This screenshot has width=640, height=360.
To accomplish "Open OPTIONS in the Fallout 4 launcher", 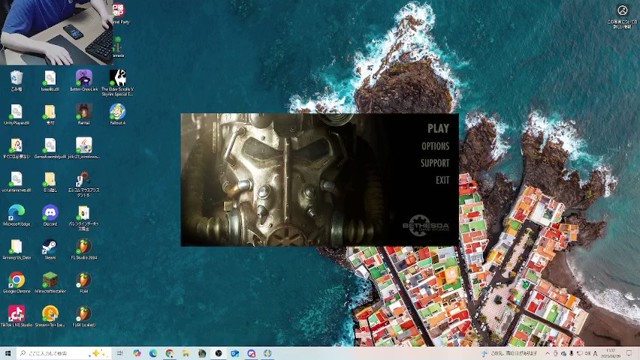I will 435,146.
